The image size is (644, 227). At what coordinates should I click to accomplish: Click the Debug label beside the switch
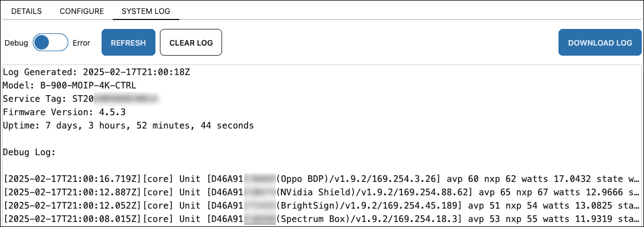pos(17,43)
